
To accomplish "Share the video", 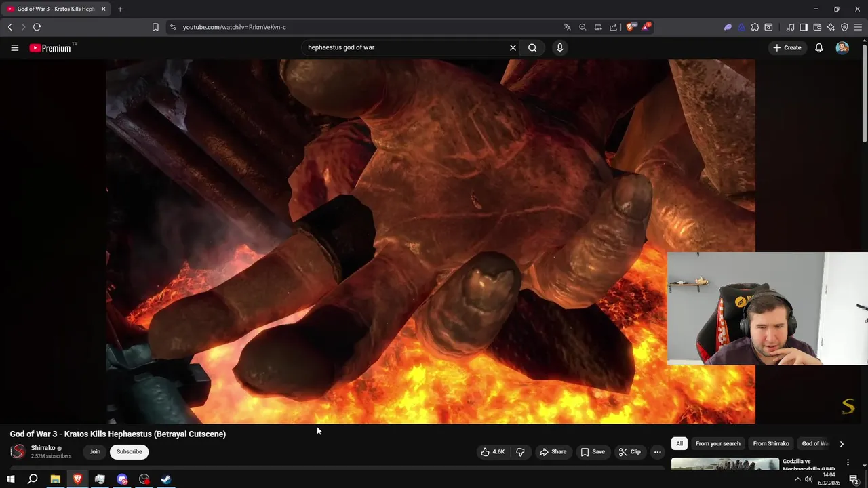I will click(x=553, y=451).
